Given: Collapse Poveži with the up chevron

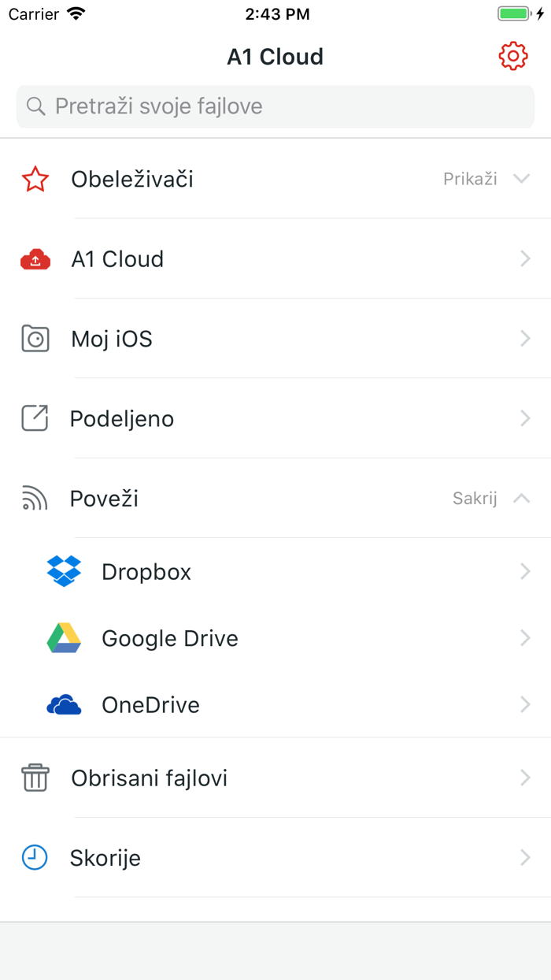Looking at the screenshot, I should coord(522,498).
